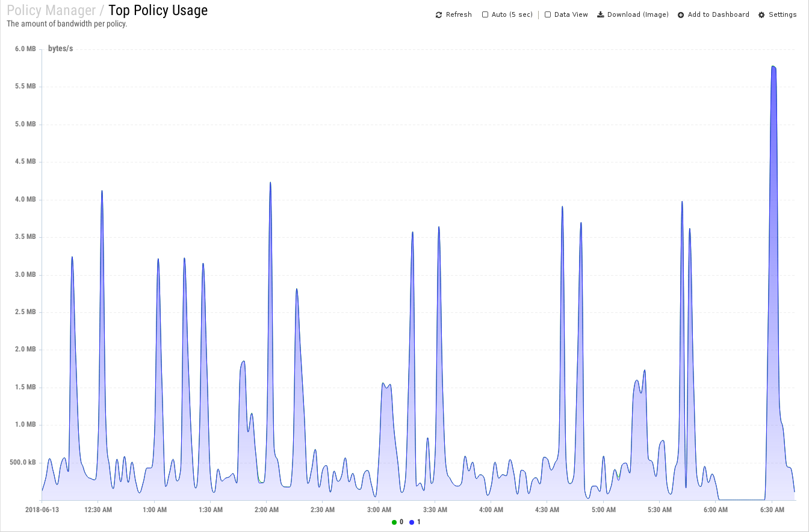Image resolution: width=809 pixels, height=532 pixels.
Task: Click the 5.5 MB y-axis label
Action: [26, 87]
